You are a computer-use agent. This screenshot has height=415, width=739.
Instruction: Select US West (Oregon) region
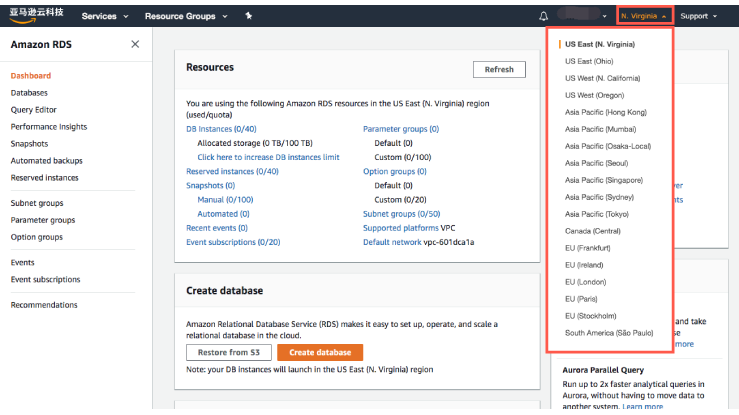598,95
